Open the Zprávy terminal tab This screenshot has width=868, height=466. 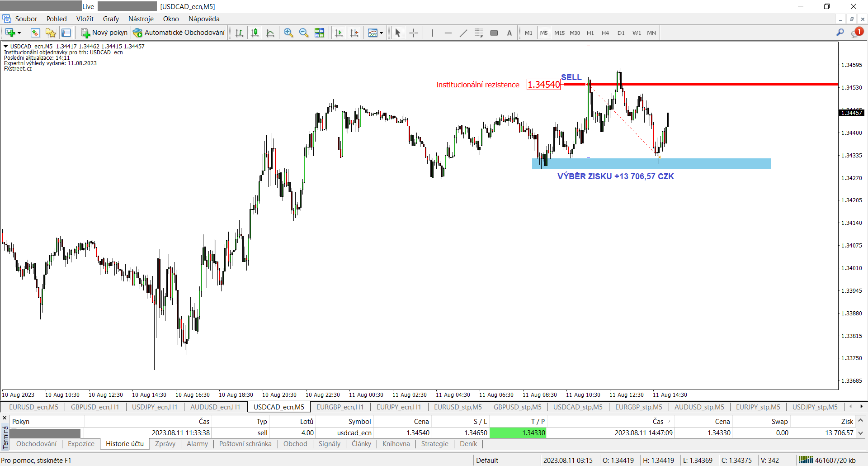pos(165,444)
